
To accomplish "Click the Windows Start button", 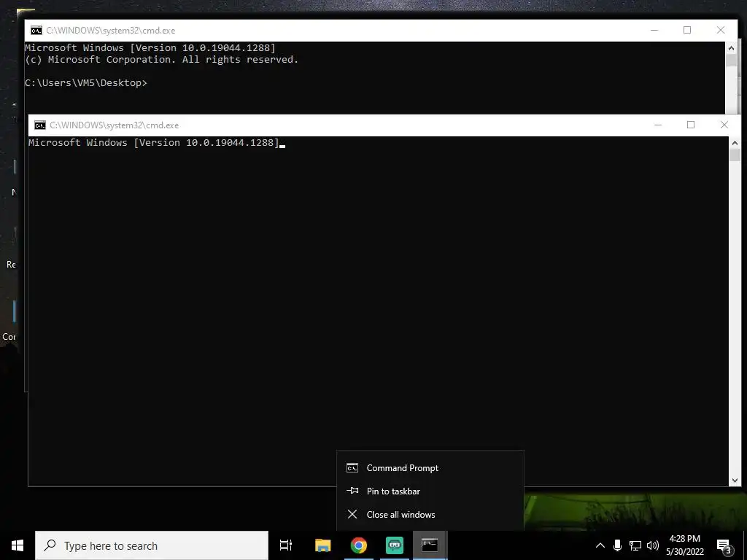I will click(x=18, y=545).
